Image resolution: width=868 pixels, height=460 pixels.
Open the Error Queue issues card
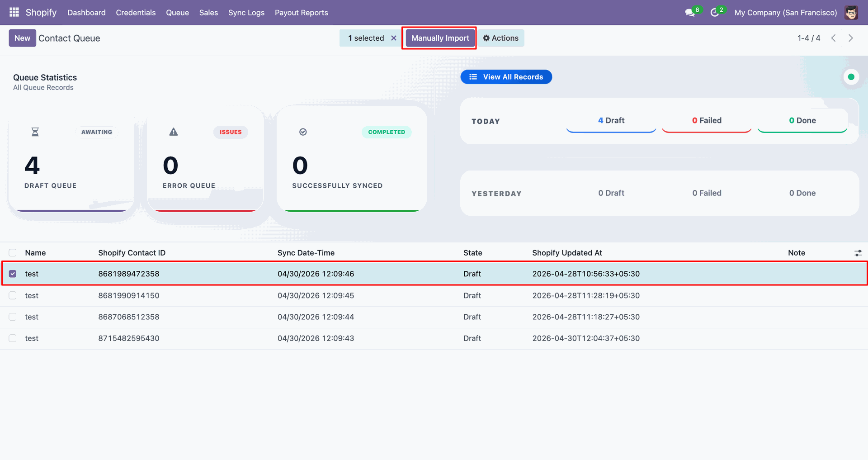(x=205, y=158)
